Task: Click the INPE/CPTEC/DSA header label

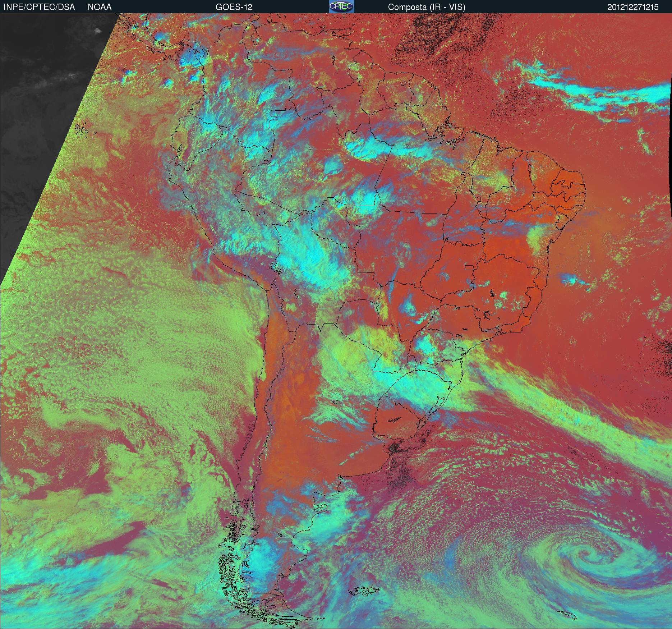Action: point(39,7)
